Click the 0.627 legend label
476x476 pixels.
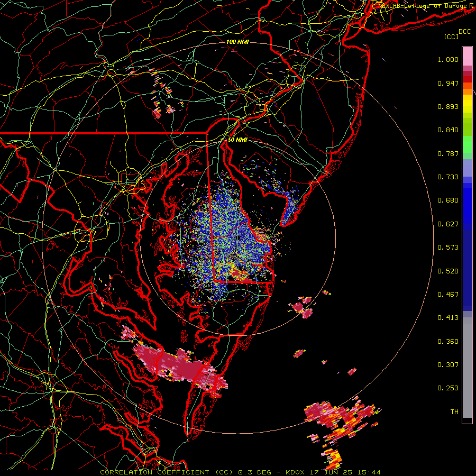[448, 224]
